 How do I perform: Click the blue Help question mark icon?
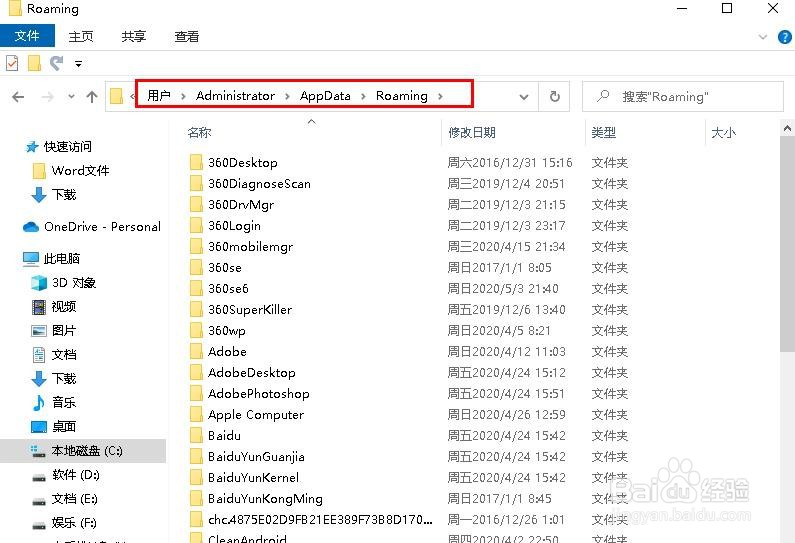point(784,37)
